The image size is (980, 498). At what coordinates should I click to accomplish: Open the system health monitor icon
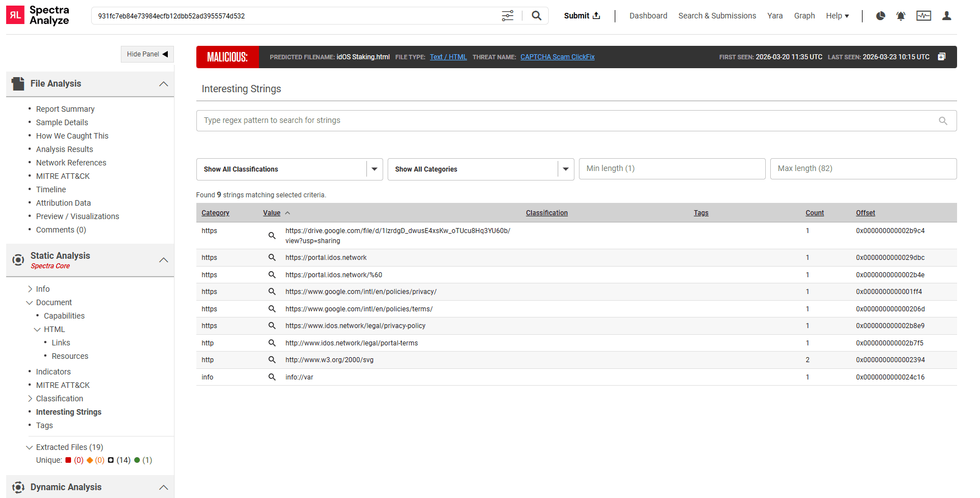click(x=924, y=16)
